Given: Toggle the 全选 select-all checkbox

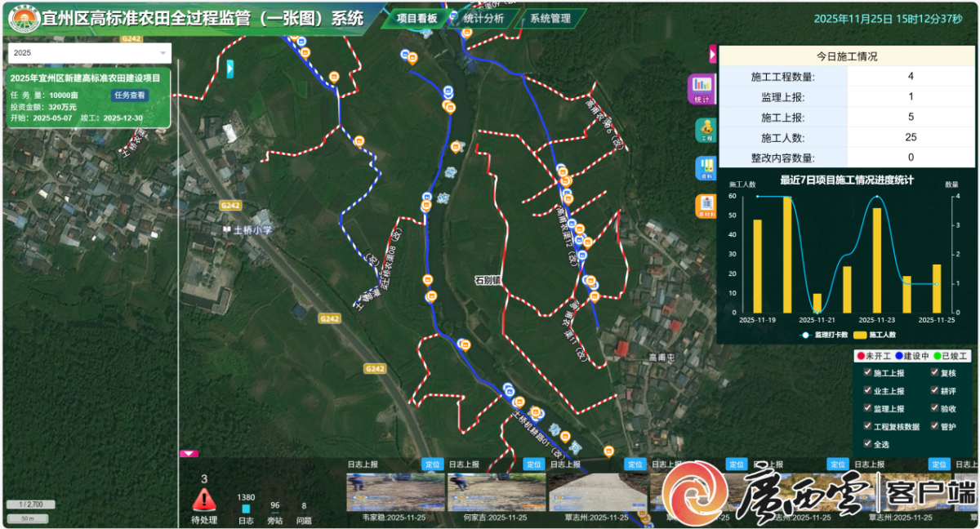Looking at the screenshot, I should [867, 444].
